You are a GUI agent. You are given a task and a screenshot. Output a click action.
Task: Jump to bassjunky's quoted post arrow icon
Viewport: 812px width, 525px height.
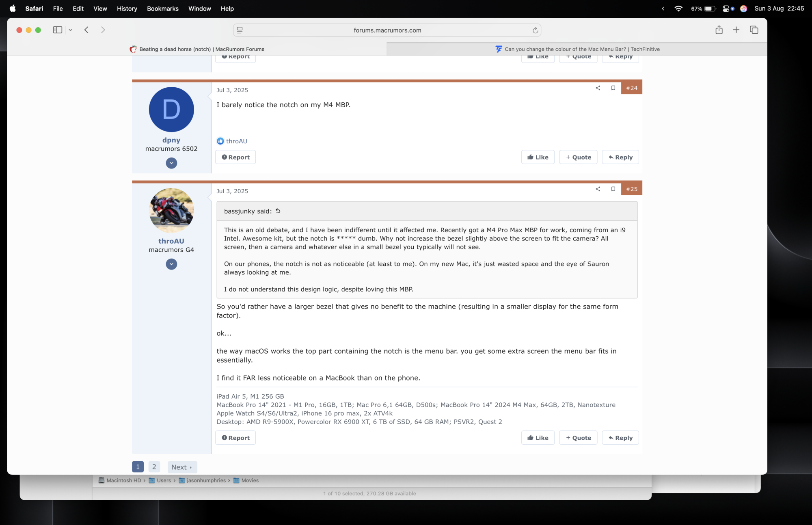(278, 211)
